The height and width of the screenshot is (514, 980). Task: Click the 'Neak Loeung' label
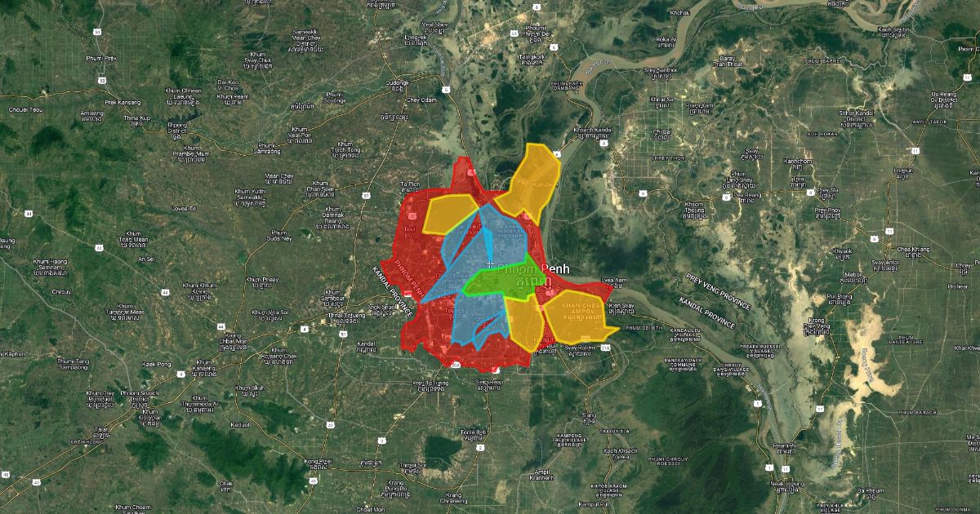[786, 482]
